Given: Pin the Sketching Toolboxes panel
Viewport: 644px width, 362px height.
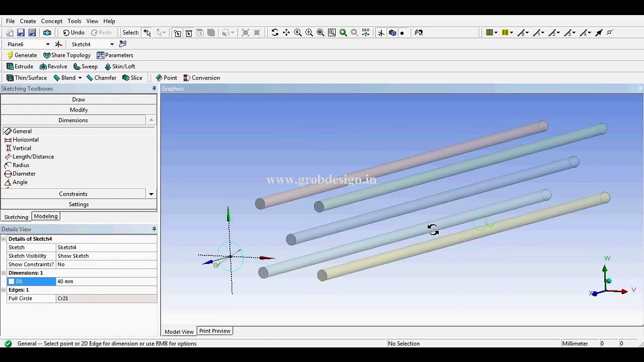Looking at the screenshot, I should coord(154,88).
